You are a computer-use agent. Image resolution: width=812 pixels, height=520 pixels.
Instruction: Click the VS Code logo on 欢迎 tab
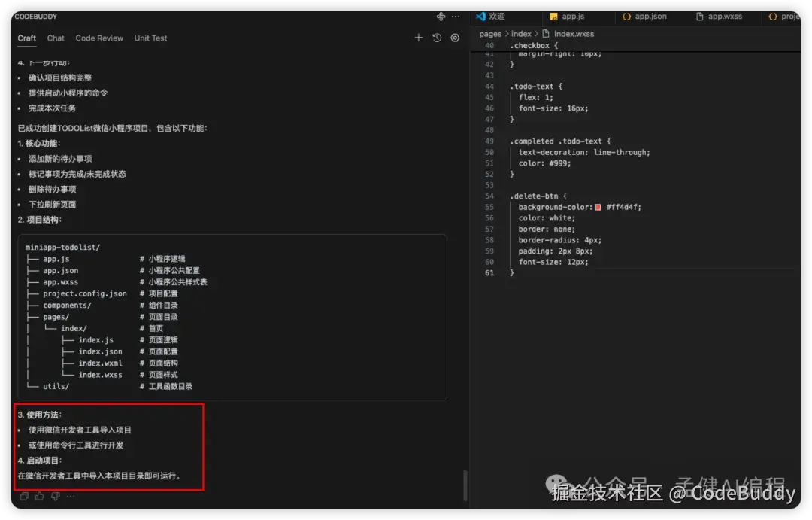(480, 17)
